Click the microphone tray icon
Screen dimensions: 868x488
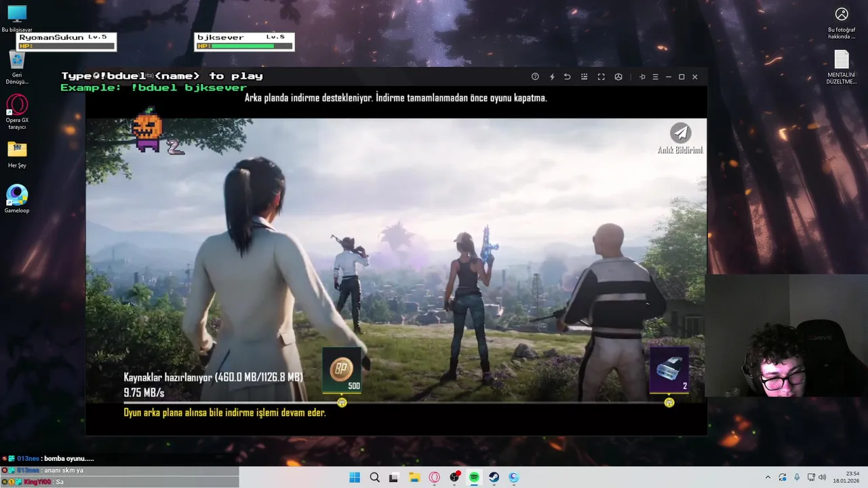point(797,477)
